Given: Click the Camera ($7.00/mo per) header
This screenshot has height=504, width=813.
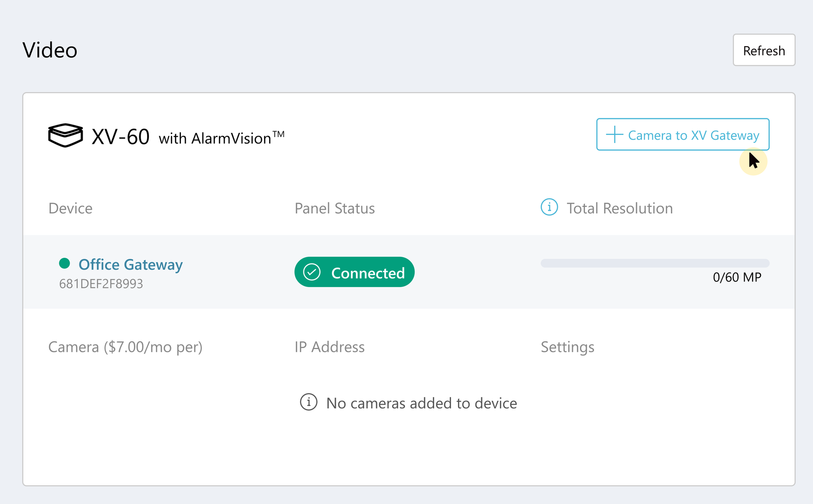Looking at the screenshot, I should click(125, 347).
